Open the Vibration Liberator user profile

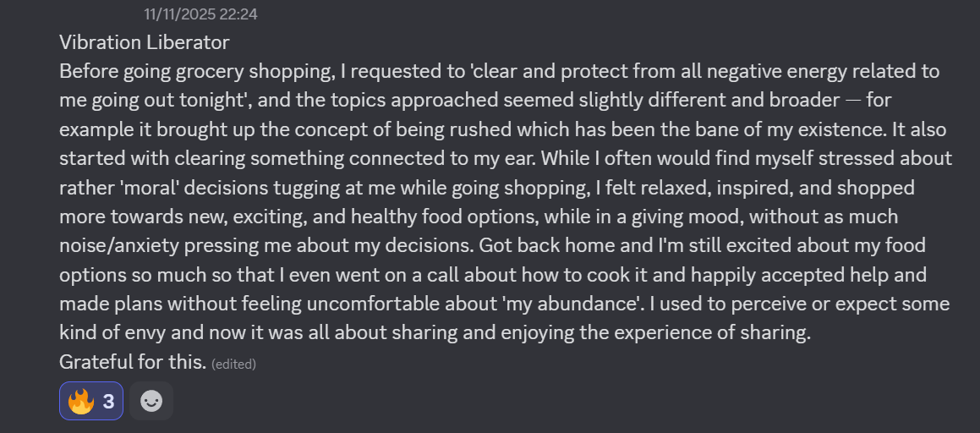[144, 42]
